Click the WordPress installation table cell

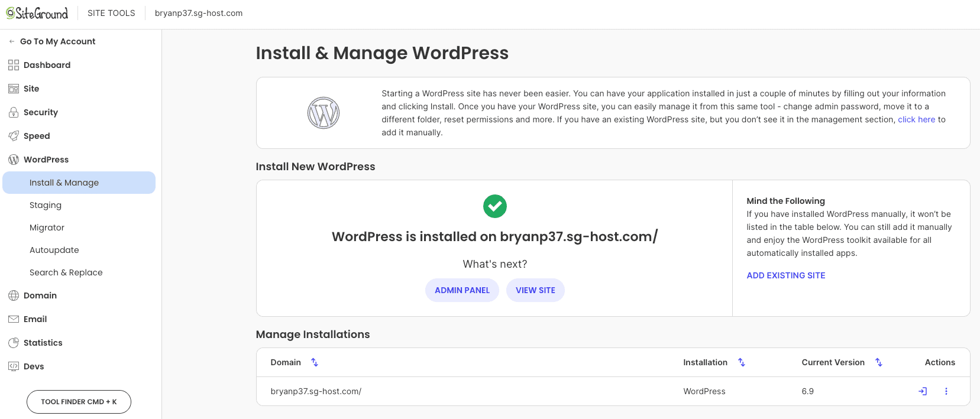704,391
